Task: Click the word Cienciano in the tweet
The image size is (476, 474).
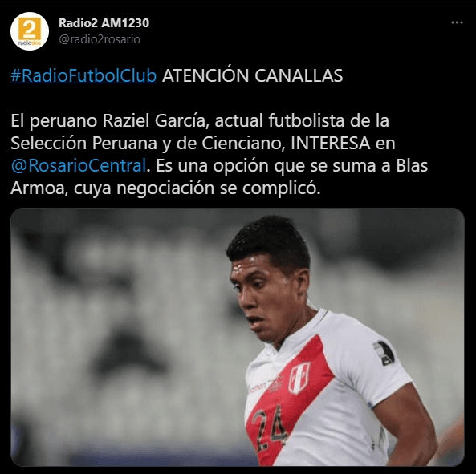Action: pyautogui.click(x=243, y=143)
